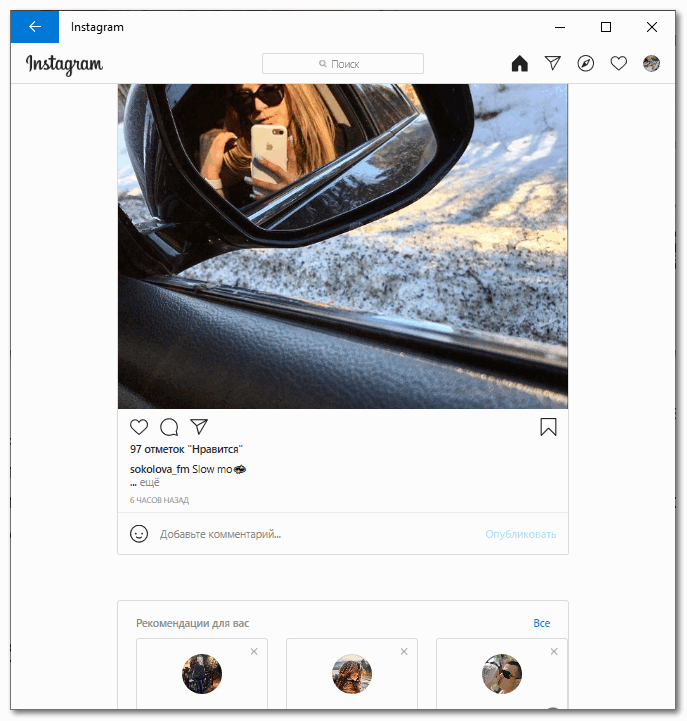Go back using the blue arrow button

click(34, 27)
